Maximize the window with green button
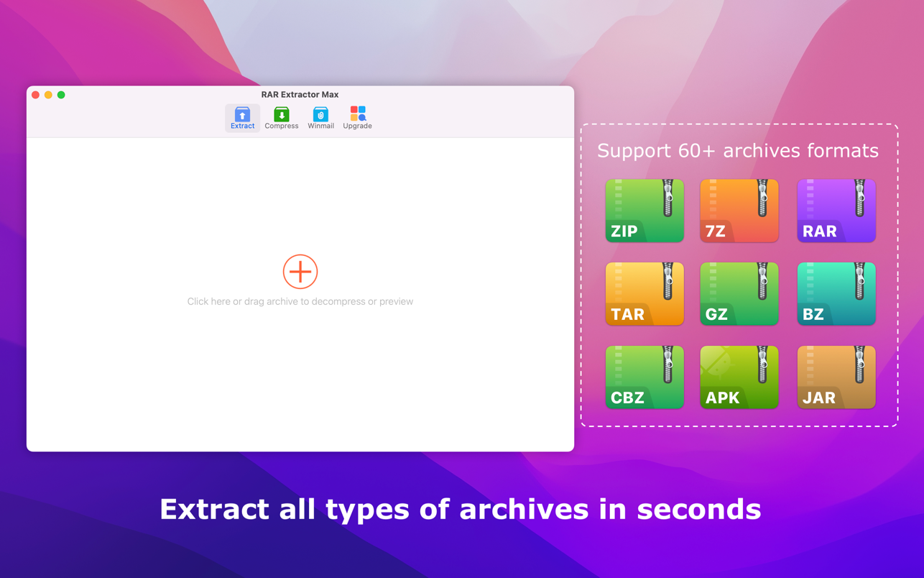 tap(61, 95)
